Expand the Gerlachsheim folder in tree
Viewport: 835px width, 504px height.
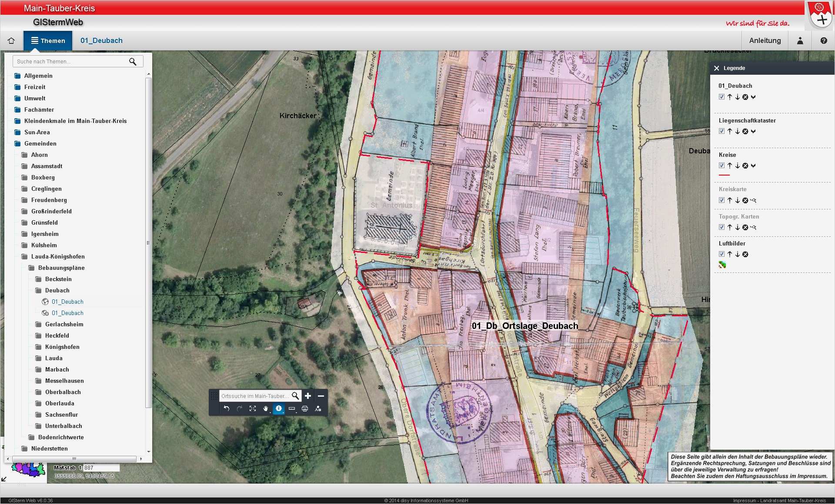pos(64,324)
